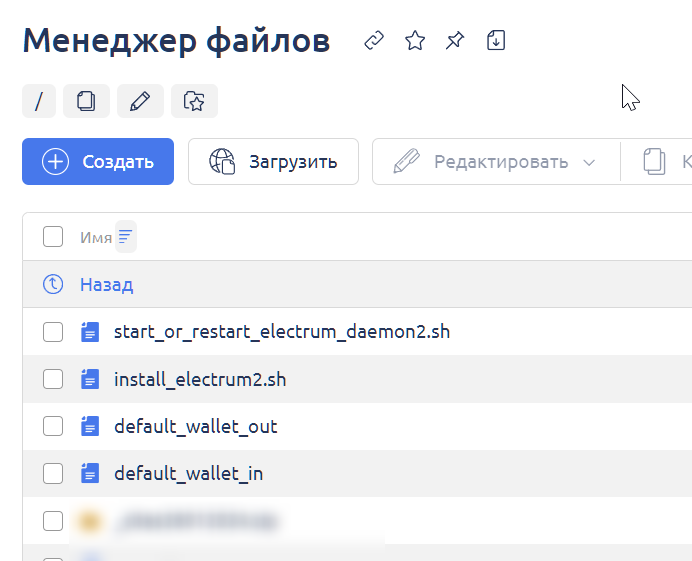
Task: Open the default_wallet_in file
Action: pyautogui.click(x=189, y=473)
